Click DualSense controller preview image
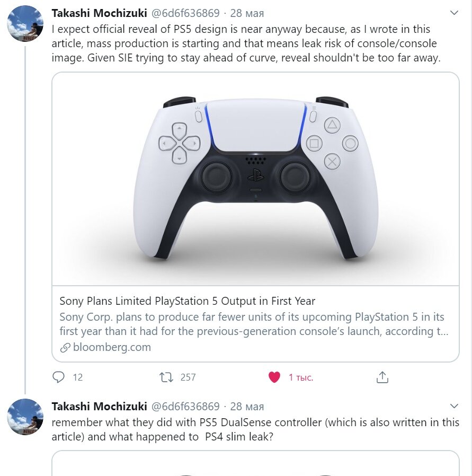This screenshot has width=472, height=476. point(255,179)
